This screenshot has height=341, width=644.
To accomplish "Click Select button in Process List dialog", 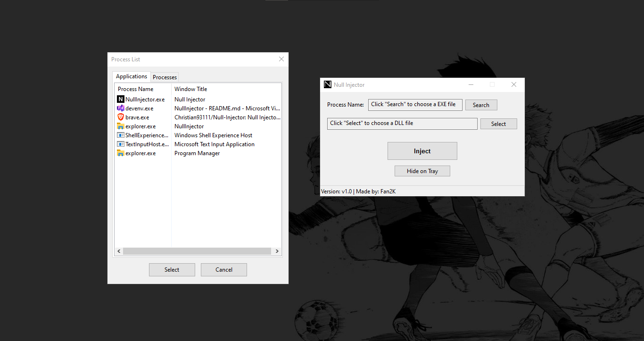I will pyautogui.click(x=172, y=270).
